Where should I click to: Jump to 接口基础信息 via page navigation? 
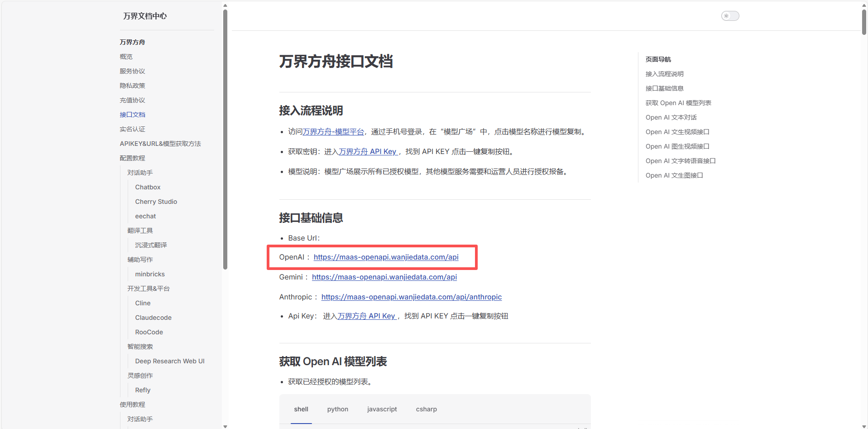pos(664,88)
